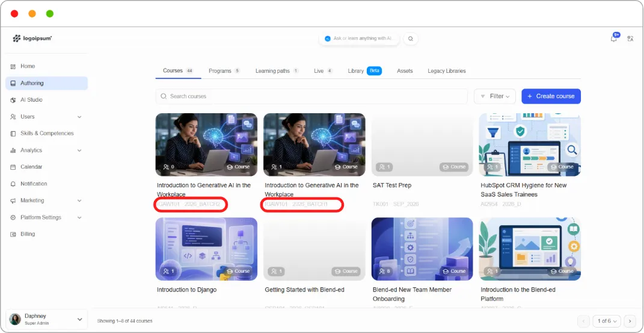Click the language translate icon
Screen dimensions: 644x333
click(630, 39)
